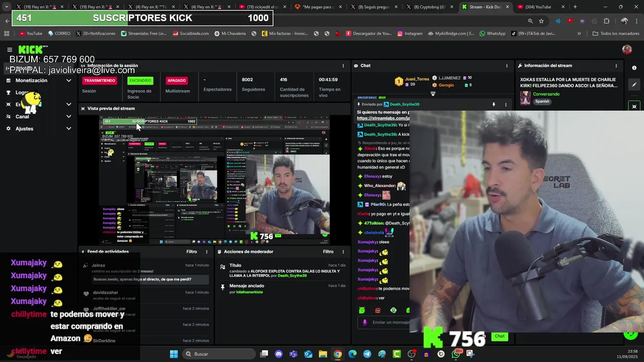
Task: Select the green emote below chat
Action: (x=362, y=310)
